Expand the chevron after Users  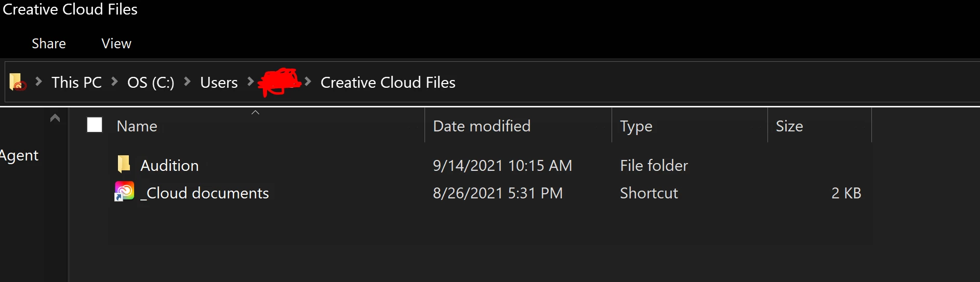coord(250,82)
